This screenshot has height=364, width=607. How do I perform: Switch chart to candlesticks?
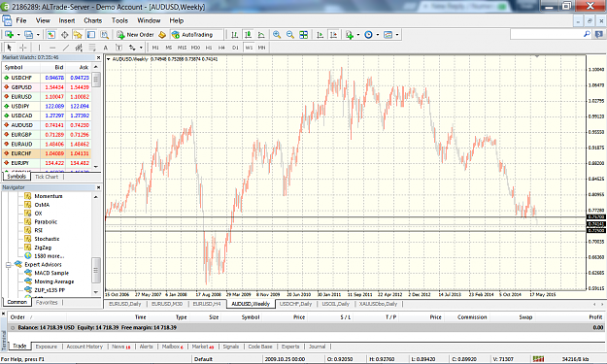[248, 35]
